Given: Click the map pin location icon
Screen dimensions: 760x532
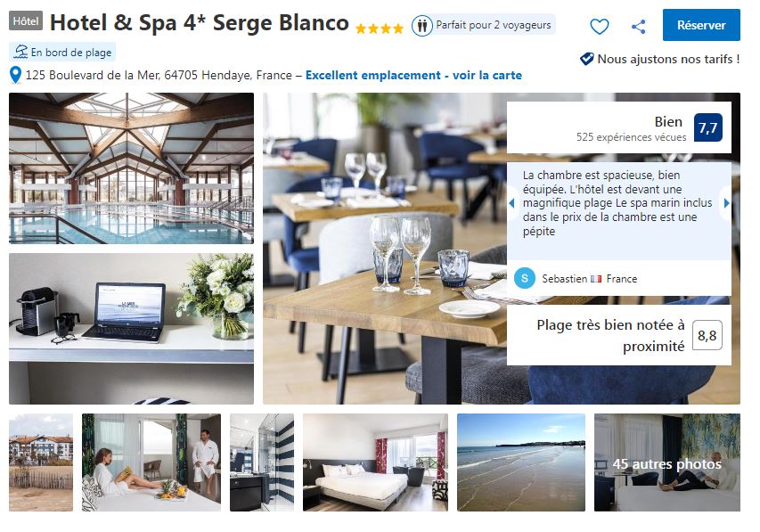Looking at the screenshot, I should point(15,75).
